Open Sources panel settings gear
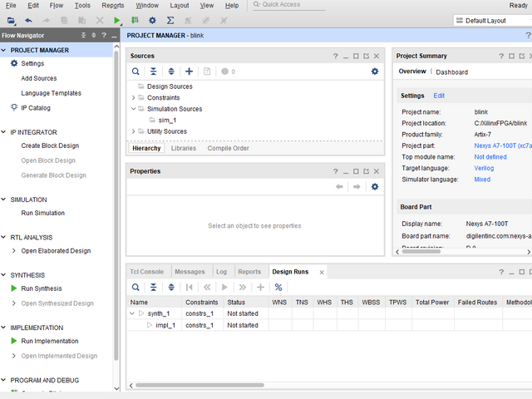Image resolution: width=532 pixels, height=399 pixels. pos(375,71)
